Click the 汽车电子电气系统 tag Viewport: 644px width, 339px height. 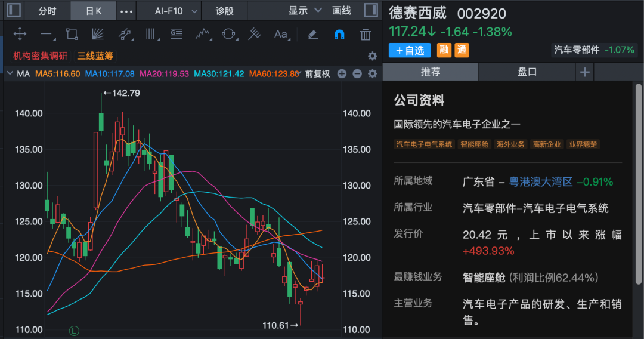424,144
